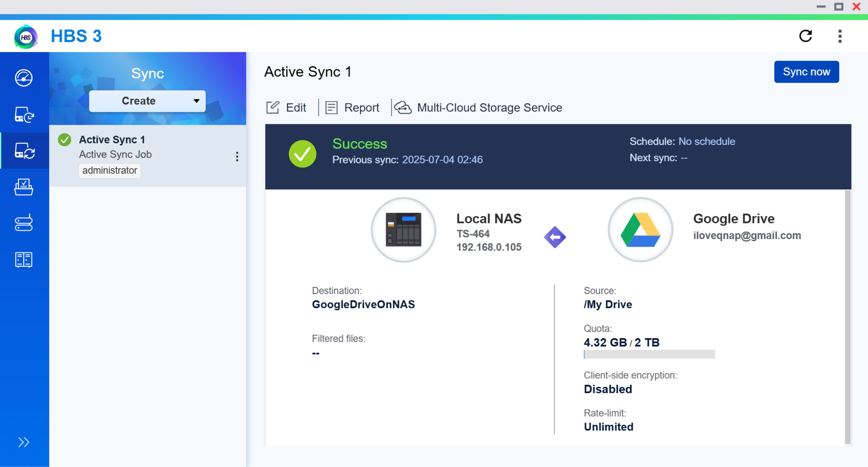Click the Unlimited rate-limit value
The height and width of the screenshot is (467, 868).
point(609,427)
